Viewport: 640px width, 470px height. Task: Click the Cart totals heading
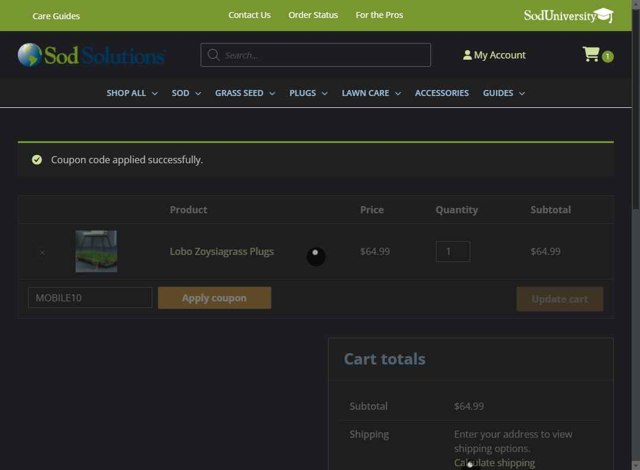click(384, 359)
